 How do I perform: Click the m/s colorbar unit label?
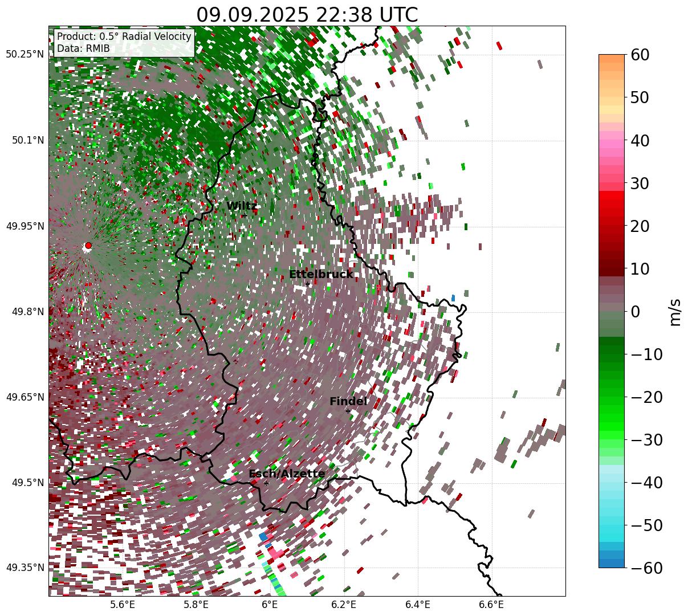[x=675, y=312]
